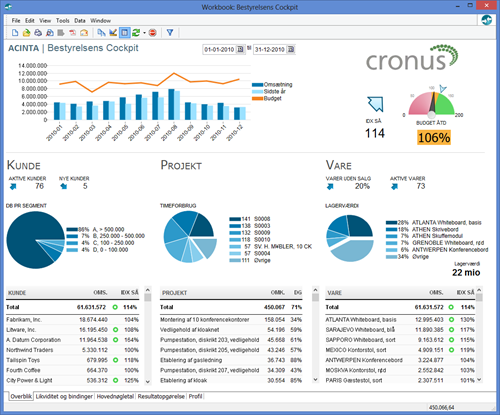This screenshot has height=415, width=500.
Task: Open the Data menu
Action: (x=80, y=21)
